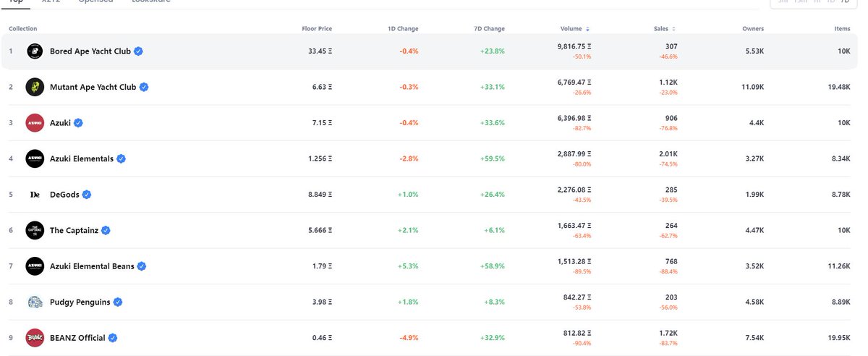The height and width of the screenshot is (356, 868).
Task: Click verified badge next to BEANZ Official
Action: [x=113, y=338]
